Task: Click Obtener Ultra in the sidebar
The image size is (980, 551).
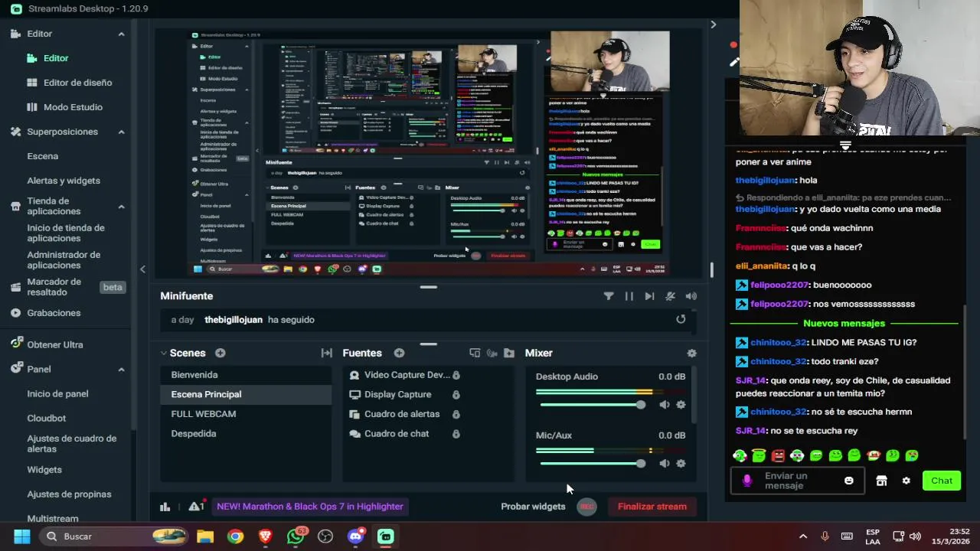Action: coord(55,345)
